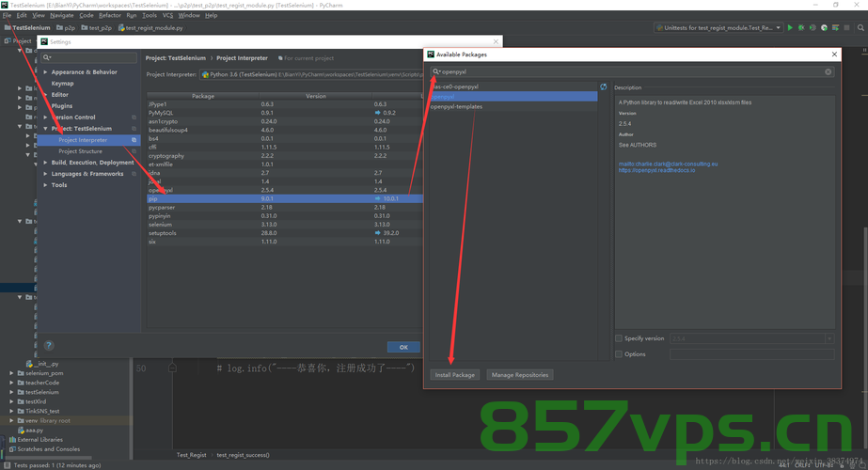Start debugging with the bug icon

(x=801, y=27)
